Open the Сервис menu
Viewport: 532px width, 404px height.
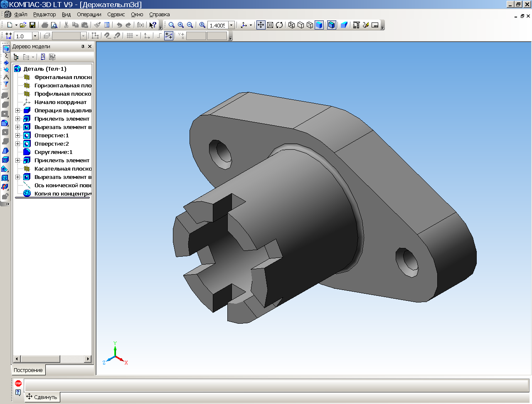coord(116,15)
